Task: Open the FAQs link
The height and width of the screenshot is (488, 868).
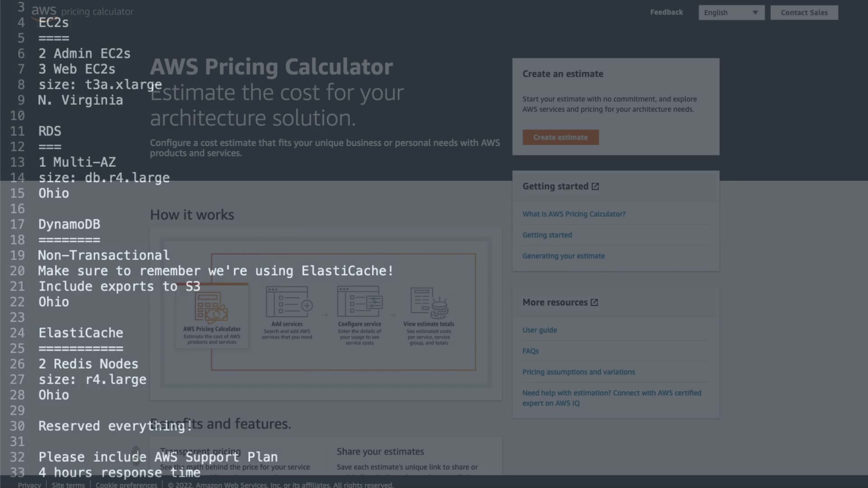Action: click(530, 351)
